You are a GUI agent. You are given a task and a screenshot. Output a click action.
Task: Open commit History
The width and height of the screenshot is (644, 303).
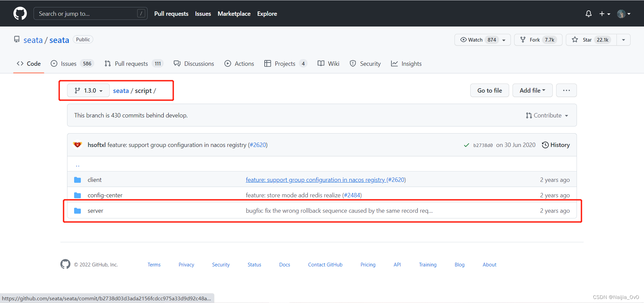coord(556,145)
